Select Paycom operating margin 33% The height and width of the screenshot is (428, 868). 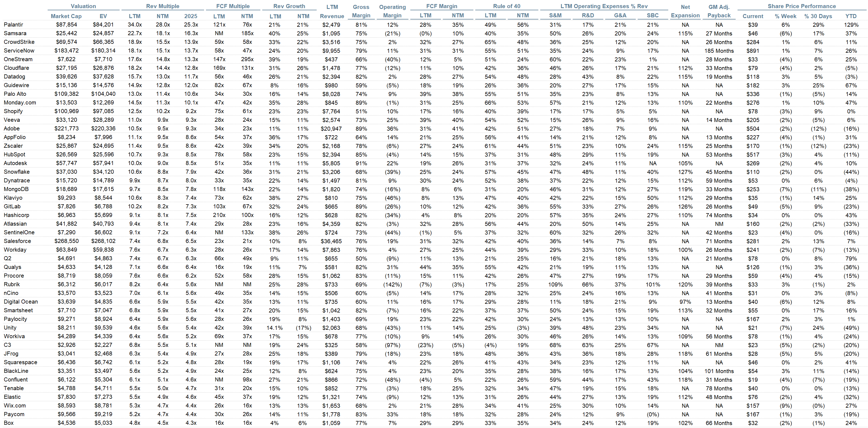[x=392, y=414]
